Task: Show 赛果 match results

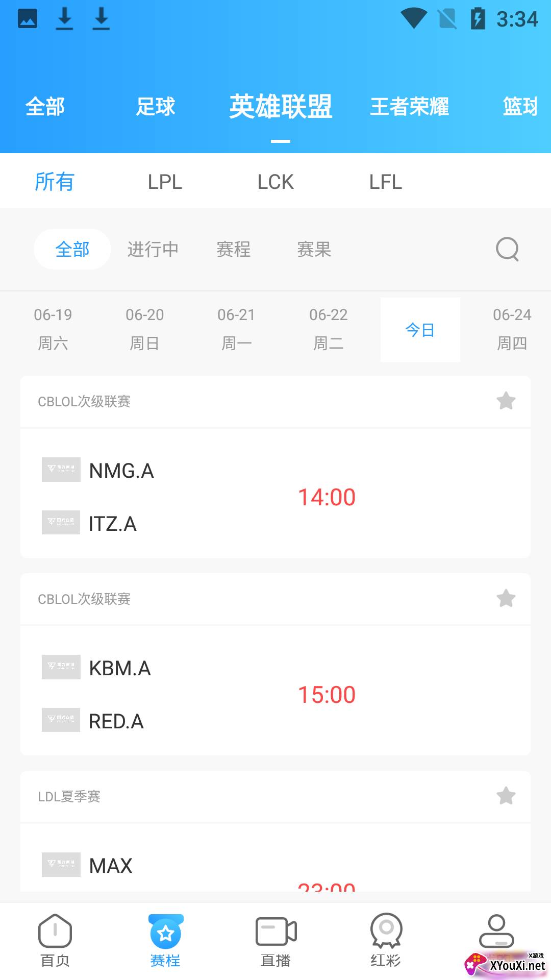Action: [314, 250]
